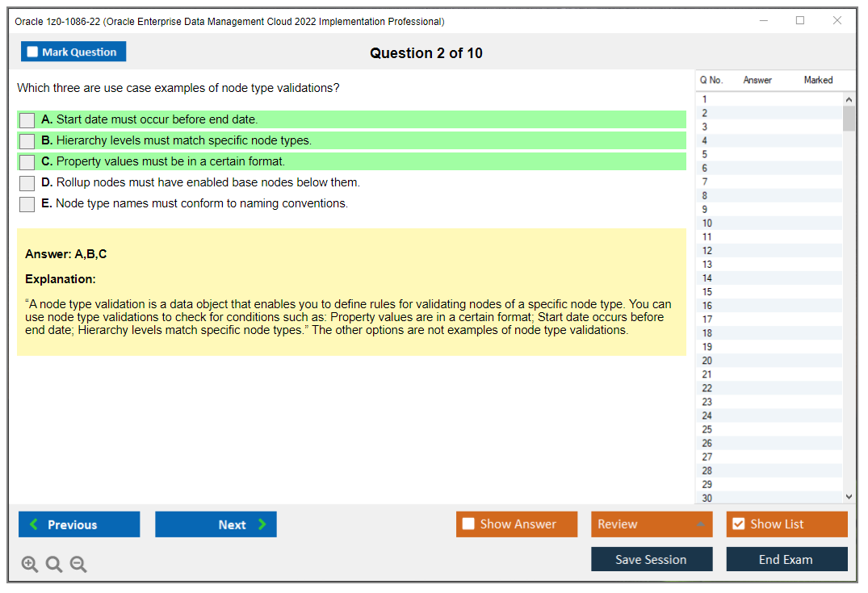Check answer option A checkbox
868x593 pixels.
(27, 120)
